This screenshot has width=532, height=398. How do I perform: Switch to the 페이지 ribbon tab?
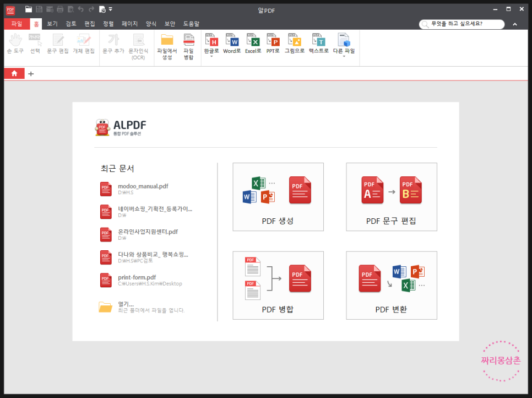(x=129, y=24)
